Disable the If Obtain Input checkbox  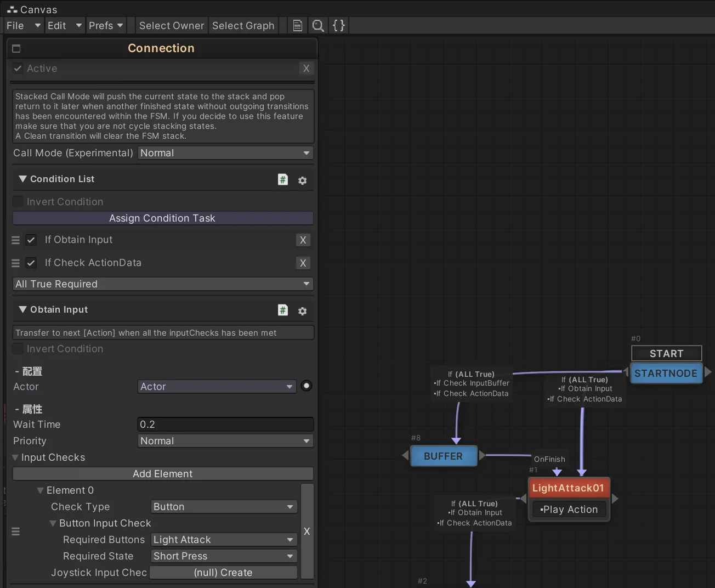click(x=31, y=240)
